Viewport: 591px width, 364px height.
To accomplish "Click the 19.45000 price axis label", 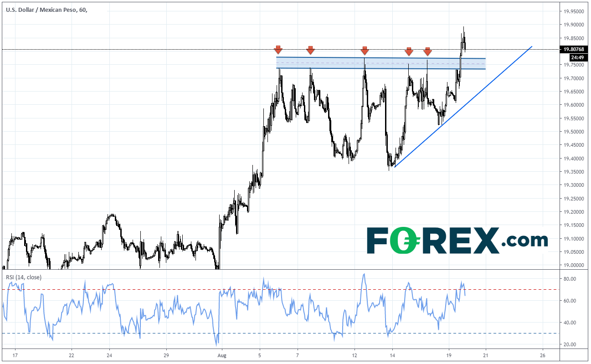I will click(x=574, y=145).
